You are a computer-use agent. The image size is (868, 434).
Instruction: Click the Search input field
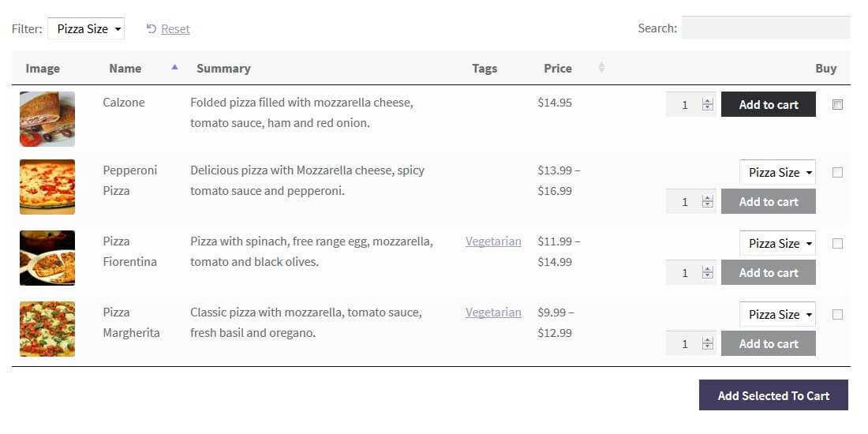click(765, 28)
